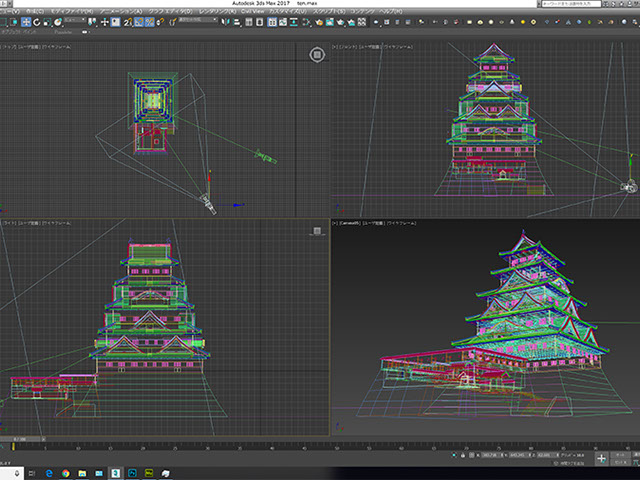Click the large plus Set Keys button

(602, 458)
